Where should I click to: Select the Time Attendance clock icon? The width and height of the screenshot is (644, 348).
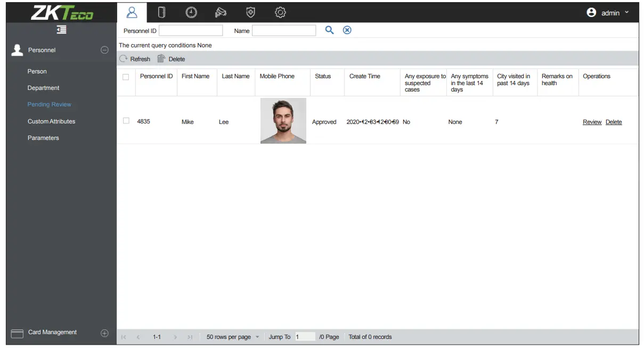point(191,12)
